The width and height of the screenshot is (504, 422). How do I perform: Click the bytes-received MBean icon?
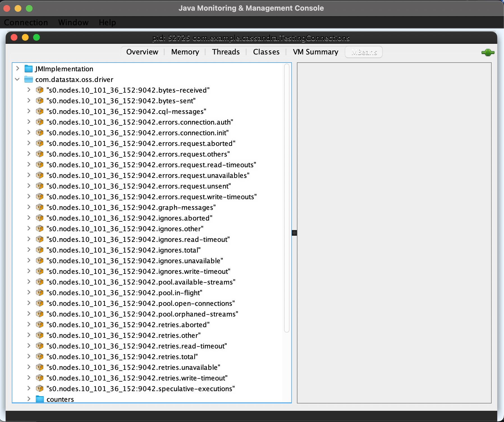pos(40,90)
